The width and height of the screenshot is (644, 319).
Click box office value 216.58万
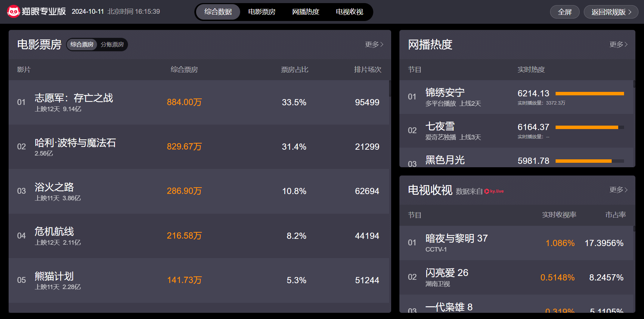[x=184, y=236]
